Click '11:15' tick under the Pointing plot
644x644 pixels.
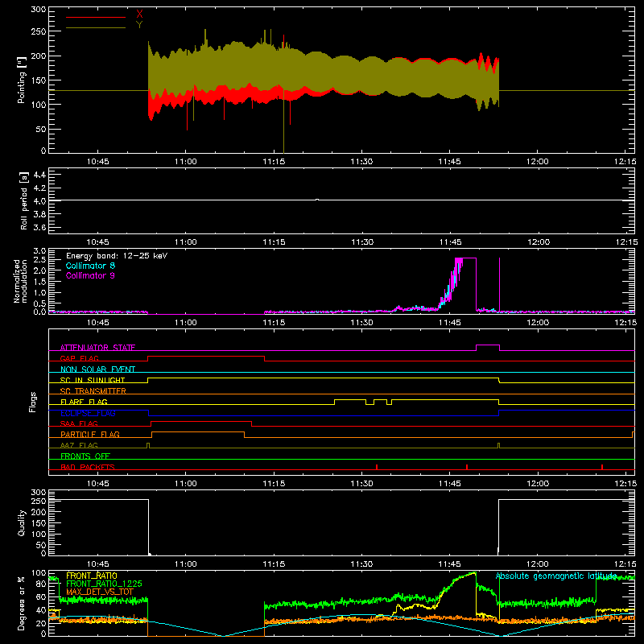[274, 162]
